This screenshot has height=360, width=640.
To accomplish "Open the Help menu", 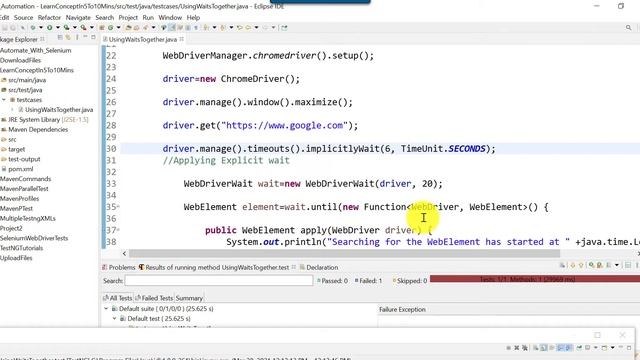I will pyautogui.click(x=193, y=18).
